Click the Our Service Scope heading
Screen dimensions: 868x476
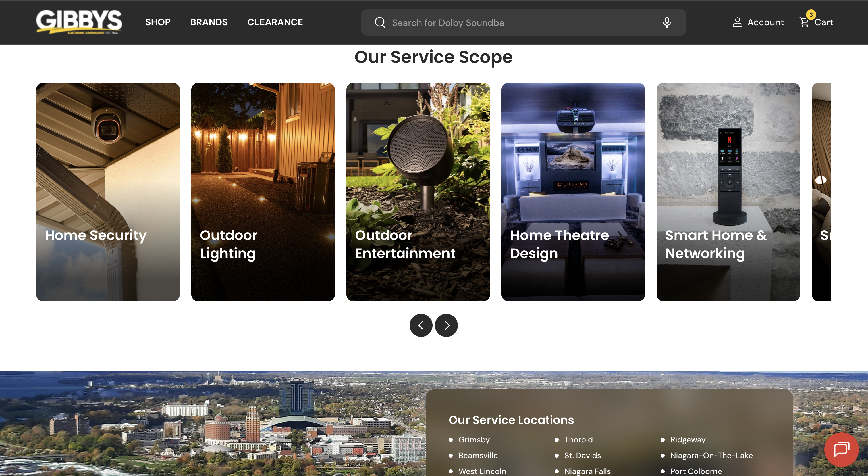point(433,57)
